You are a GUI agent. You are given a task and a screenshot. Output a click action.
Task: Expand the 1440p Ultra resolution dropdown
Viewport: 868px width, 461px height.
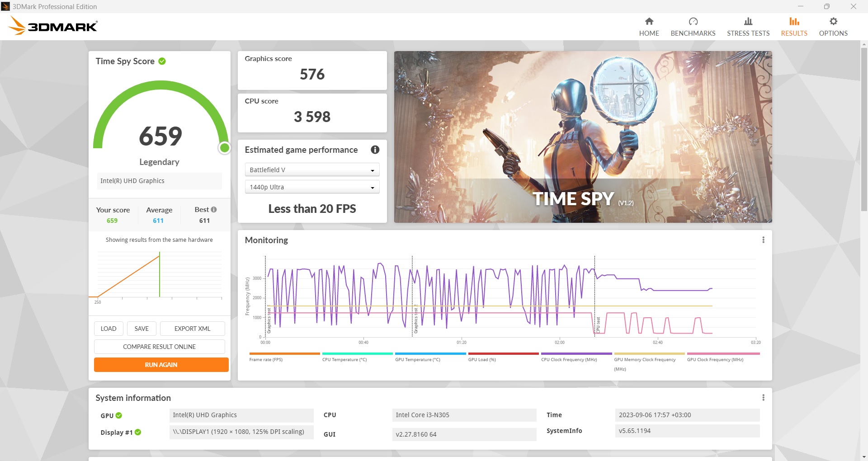[x=312, y=187]
